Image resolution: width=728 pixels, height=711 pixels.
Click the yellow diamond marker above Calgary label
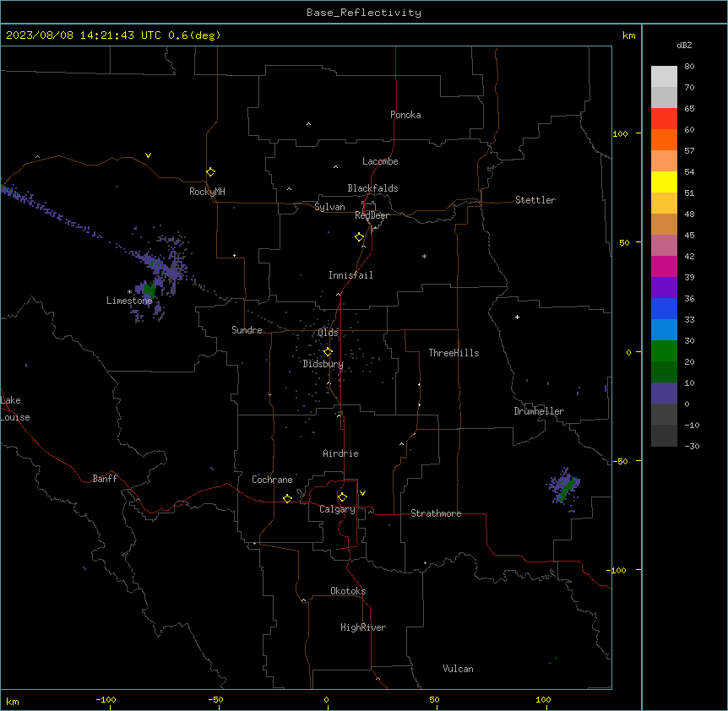pos(342,497)
